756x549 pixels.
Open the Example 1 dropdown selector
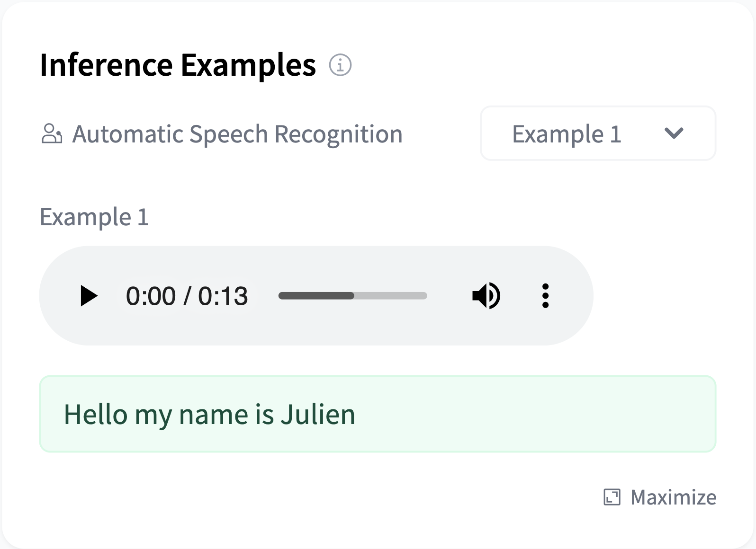pyautogui.click(x=567, y=133)
